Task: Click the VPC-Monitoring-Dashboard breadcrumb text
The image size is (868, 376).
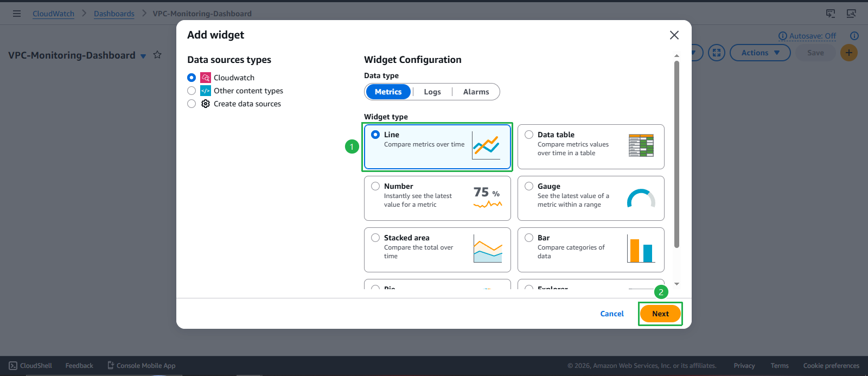Action: (x=202, y=14)
